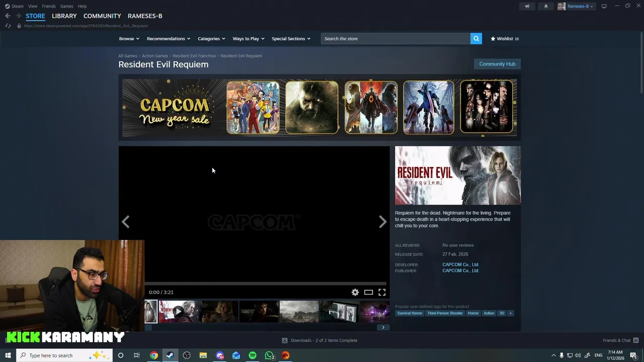644x362 pixels.
Task: Open the Steam announcements megaphone icon
Action: pos(527,6)
